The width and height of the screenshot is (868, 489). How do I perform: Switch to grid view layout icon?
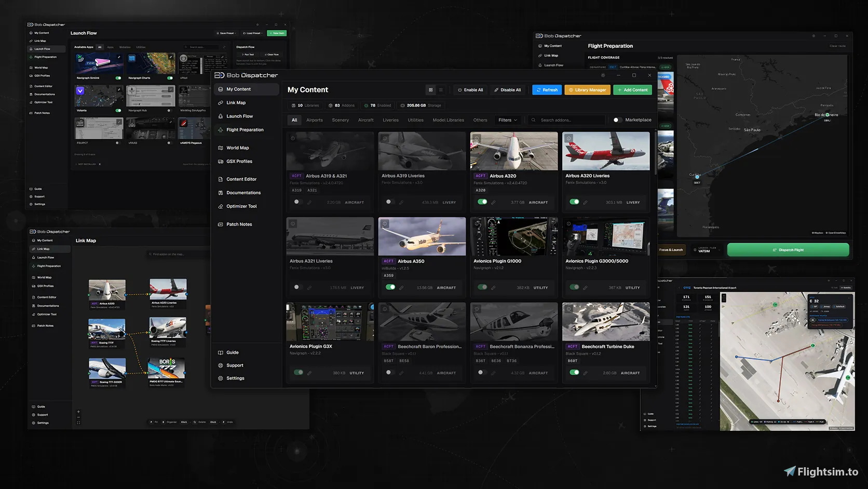pos(430,90)
